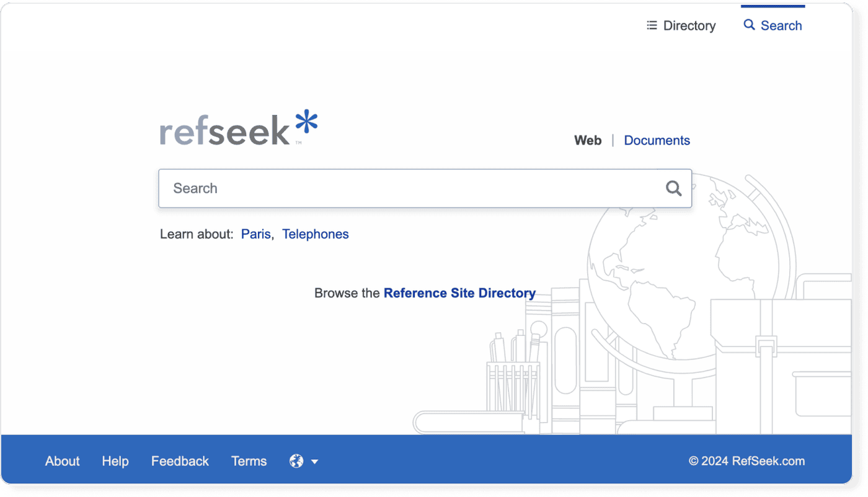Click the globe language icon in footer

click(x=296, y=461)
